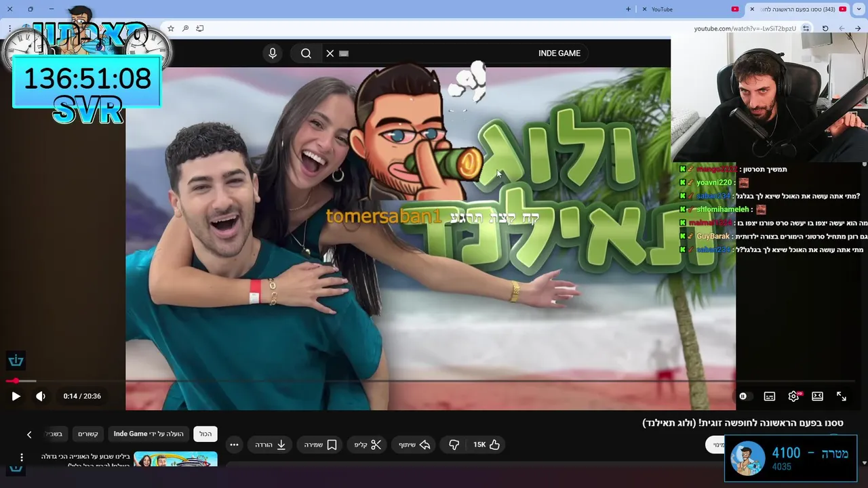
Task: Click the crown extension icon above play button
Action: coord(16,361)
